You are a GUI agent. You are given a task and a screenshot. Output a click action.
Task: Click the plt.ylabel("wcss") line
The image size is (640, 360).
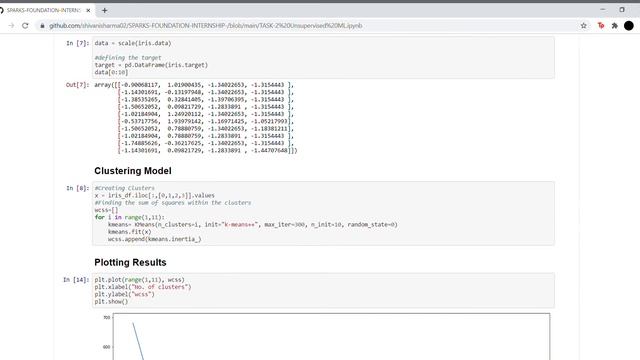124,295
